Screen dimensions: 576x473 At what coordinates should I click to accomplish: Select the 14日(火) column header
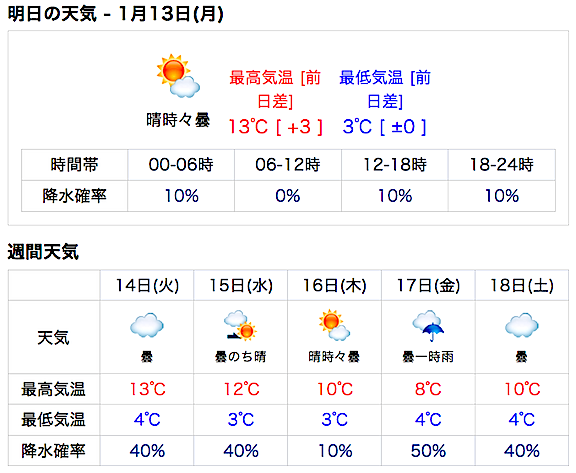click(147, 285)
